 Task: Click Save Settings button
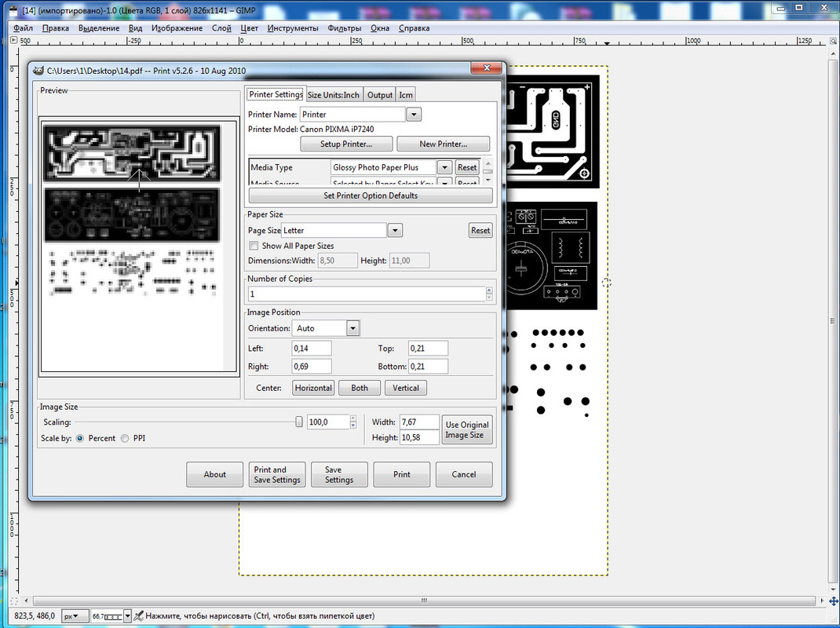pyautogui.click(x=339, y=474)
